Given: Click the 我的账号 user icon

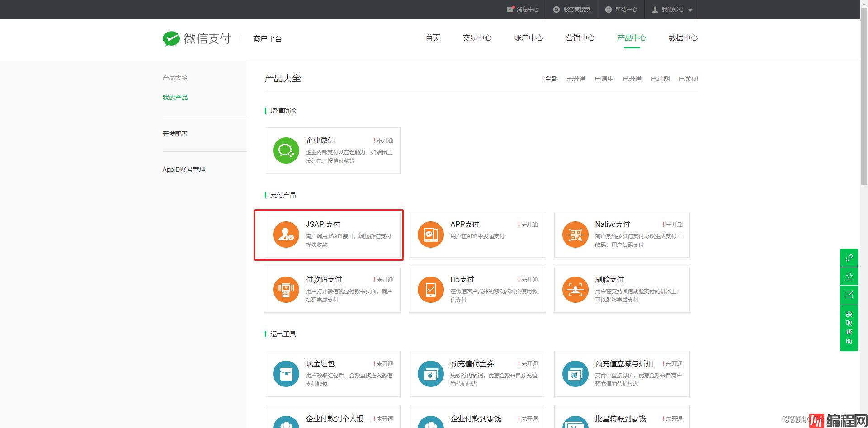Looking at the screenshot, I should tap(655, 9).
